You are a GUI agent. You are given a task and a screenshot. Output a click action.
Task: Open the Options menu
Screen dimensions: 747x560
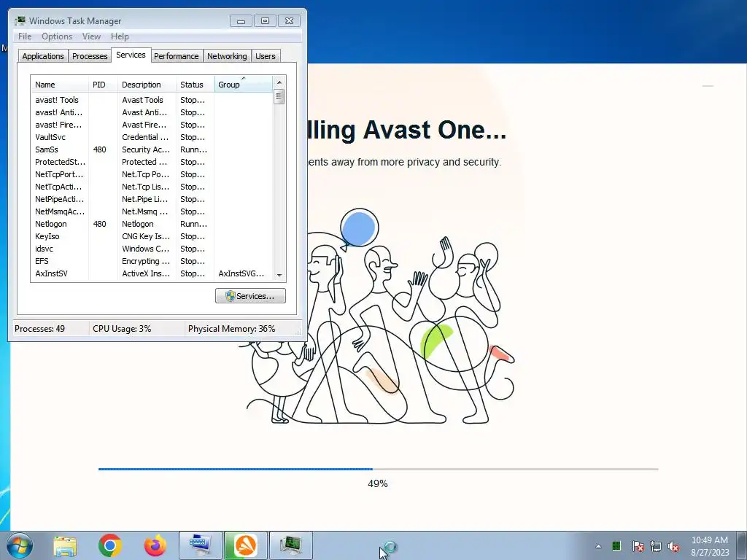click(x=57, y=36)
